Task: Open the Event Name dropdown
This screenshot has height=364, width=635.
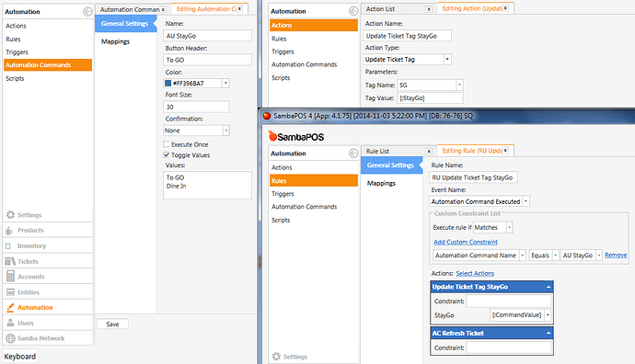Action: pyautogui.click(x=525, y=201)
